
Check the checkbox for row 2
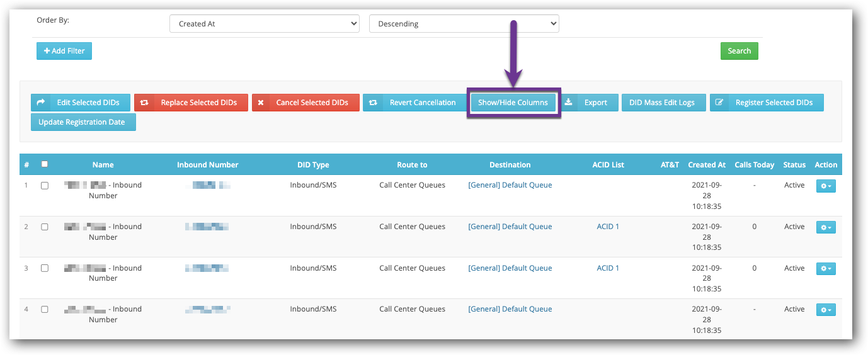44,227
